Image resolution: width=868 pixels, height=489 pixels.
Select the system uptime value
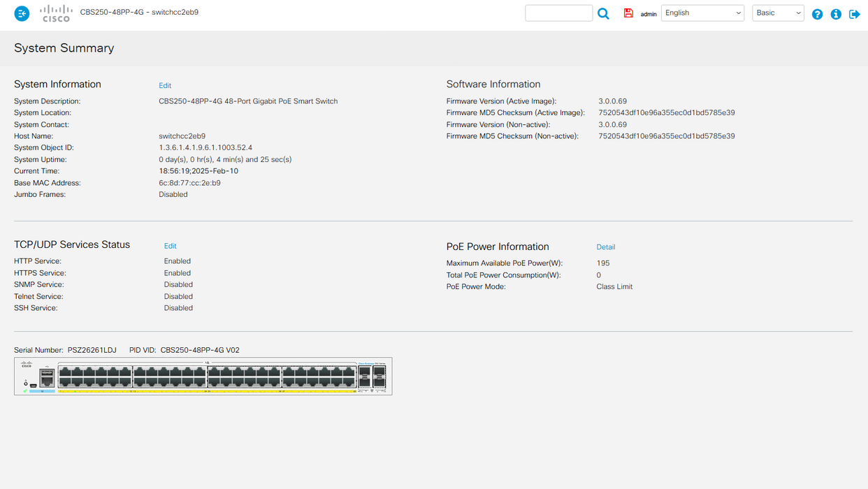(x=225, y=160)
